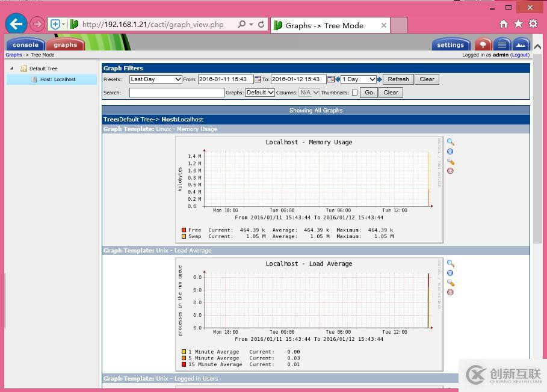547x392 pixels.
Task: Click the browser forward arrow button
Action: click(37, 24)
